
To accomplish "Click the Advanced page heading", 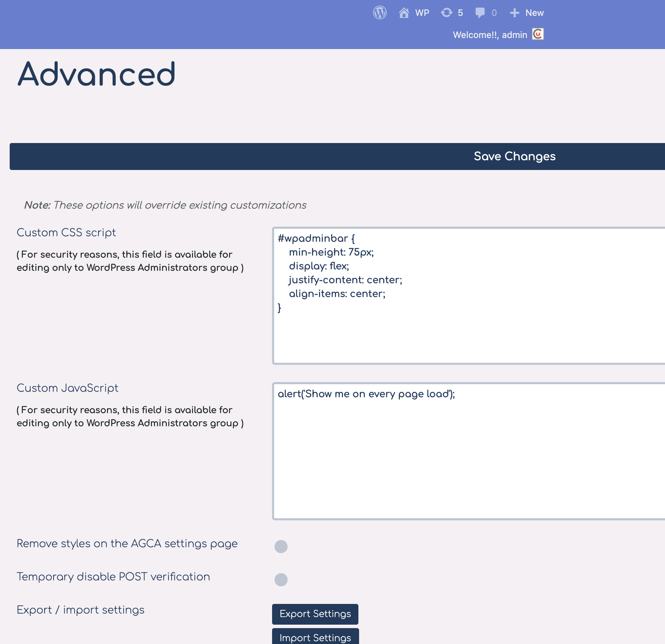I will tap(97, 74).
